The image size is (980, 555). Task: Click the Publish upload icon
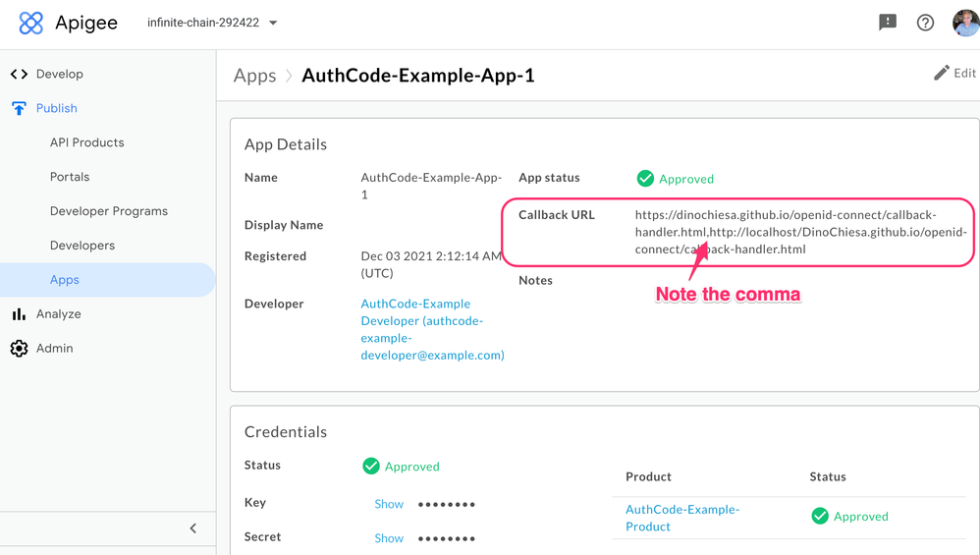coord(19,108)
